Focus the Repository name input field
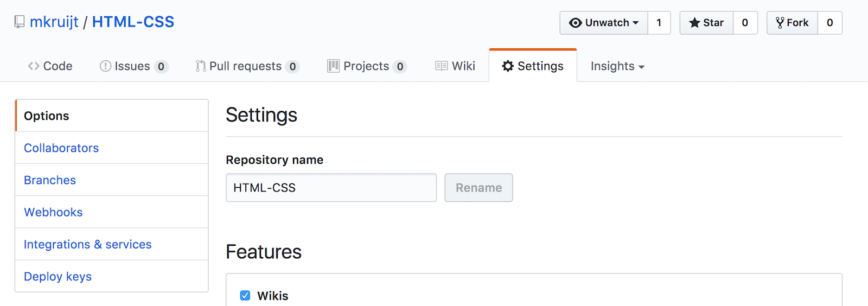Screen dimensions: 868x306 (331, 188)
